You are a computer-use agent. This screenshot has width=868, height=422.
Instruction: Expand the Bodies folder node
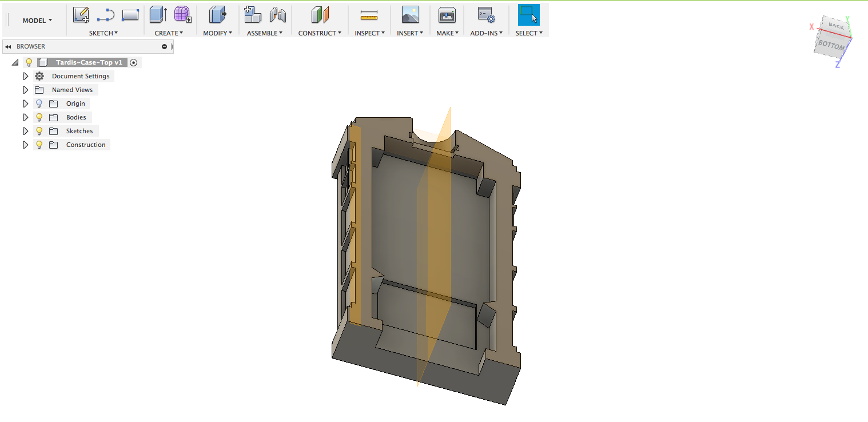pos(25,117)
